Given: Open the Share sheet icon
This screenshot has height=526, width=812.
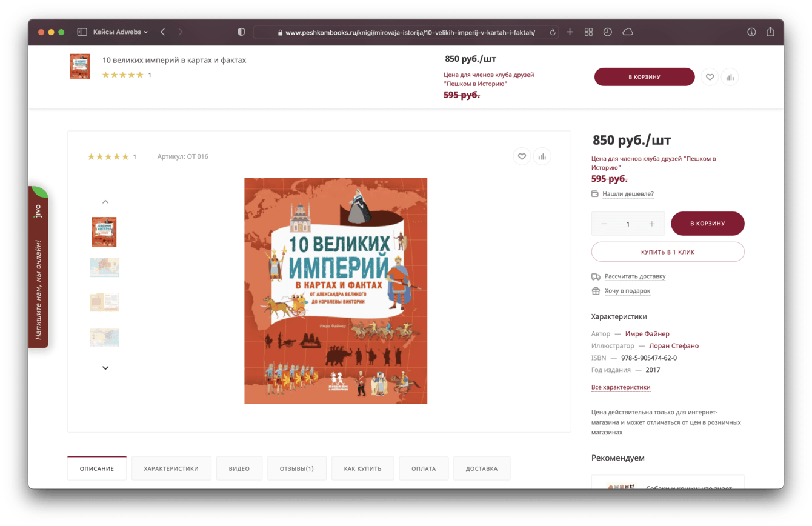Looking at the screenshot, I should pyautogui.click(x=770, y=32).
